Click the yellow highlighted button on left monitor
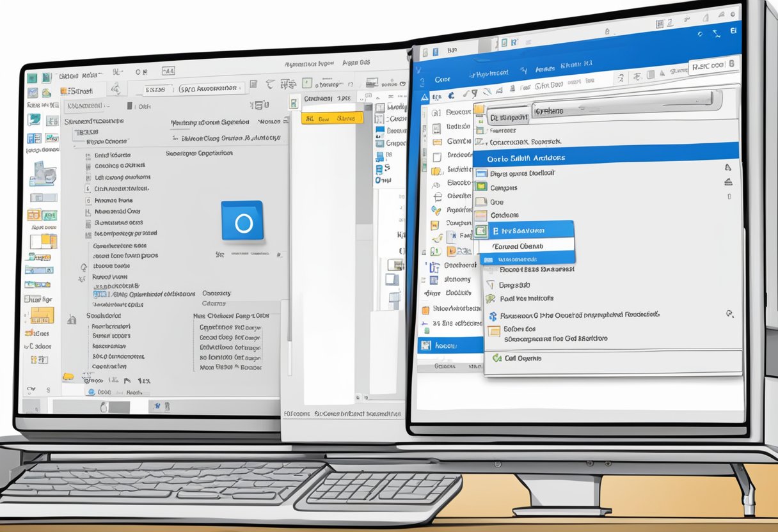Image resolution: width=778 pixels, height=532 pixels. click(331, 118)
